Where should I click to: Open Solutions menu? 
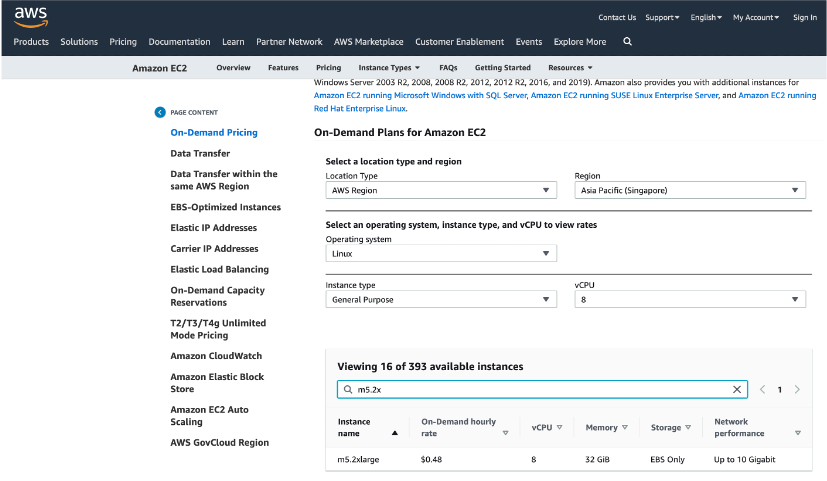(x=79, y=42)
